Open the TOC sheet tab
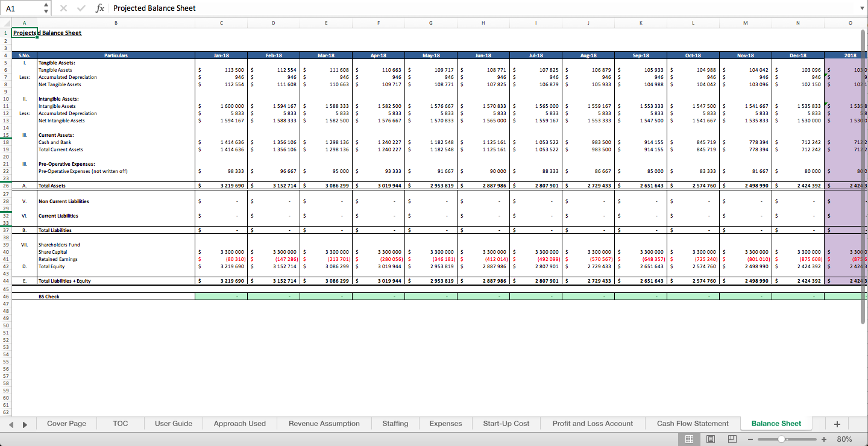 tap(121, 424)
